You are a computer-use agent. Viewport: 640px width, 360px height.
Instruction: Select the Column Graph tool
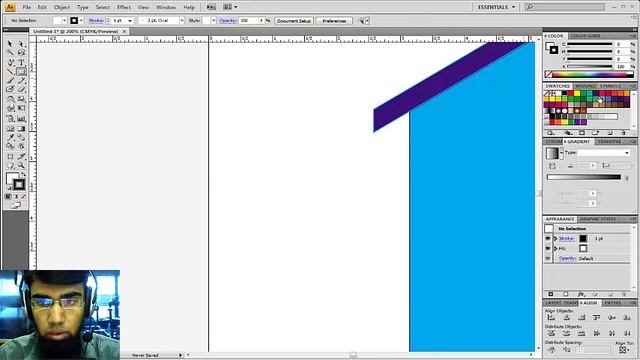pyautogui.click(x=21, y=119)
